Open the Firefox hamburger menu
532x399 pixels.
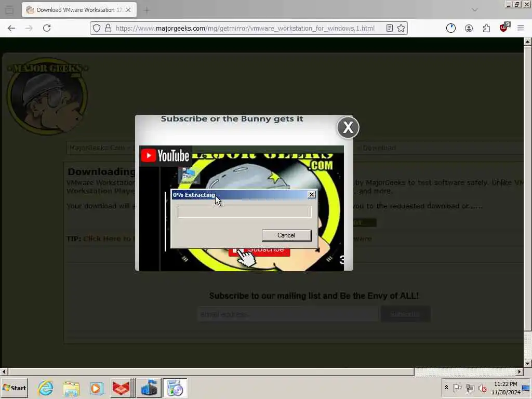[521, 28]
